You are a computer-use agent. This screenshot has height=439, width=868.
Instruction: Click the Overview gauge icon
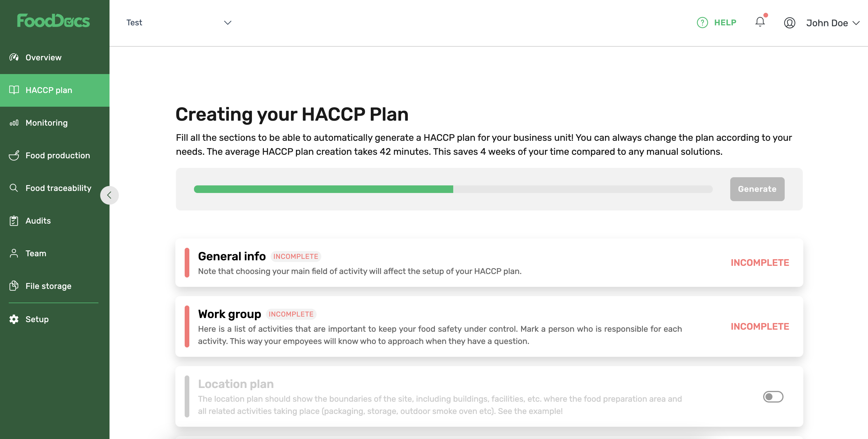click(14, 57)
